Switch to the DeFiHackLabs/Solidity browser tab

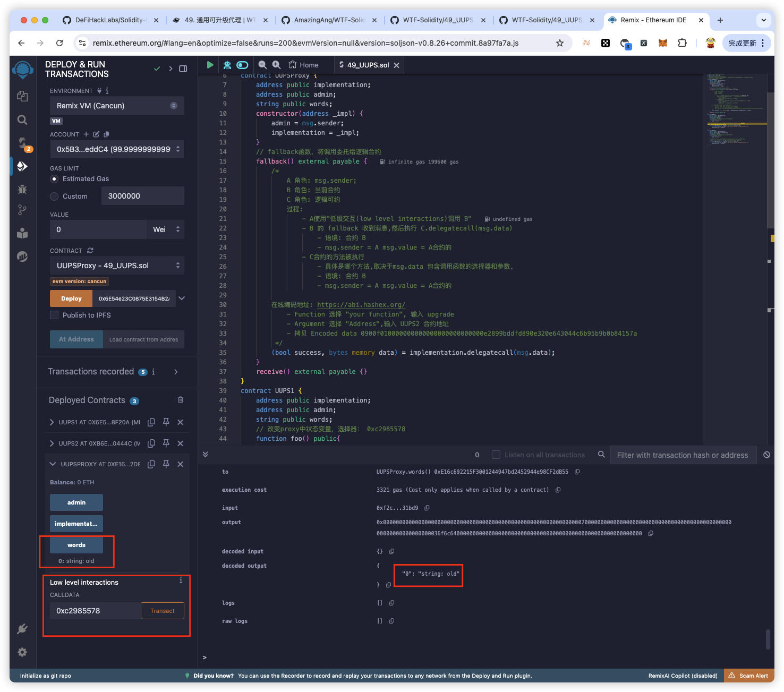click(110, 20)
